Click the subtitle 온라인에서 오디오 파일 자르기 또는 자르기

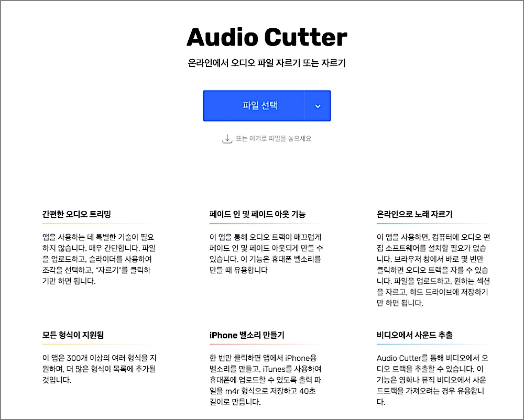coord(267,63)
